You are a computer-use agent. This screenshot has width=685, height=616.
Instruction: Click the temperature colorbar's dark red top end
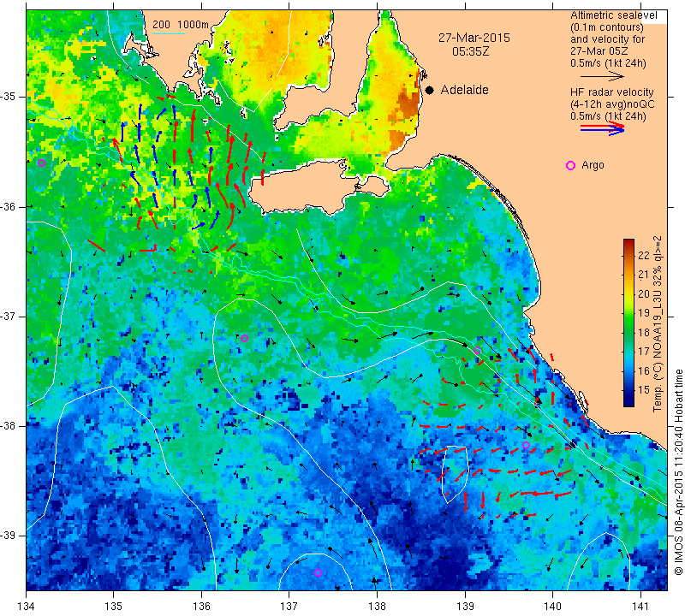click(628, 242)
